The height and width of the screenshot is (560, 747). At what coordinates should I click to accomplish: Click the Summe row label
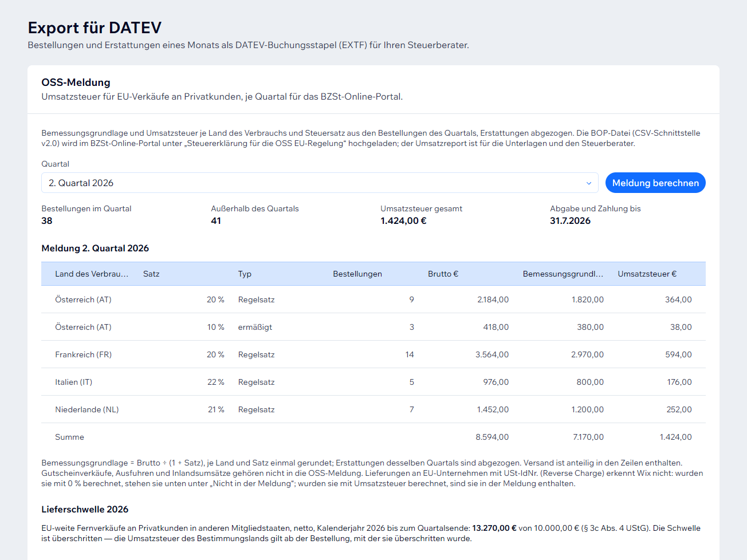(69, 437)
